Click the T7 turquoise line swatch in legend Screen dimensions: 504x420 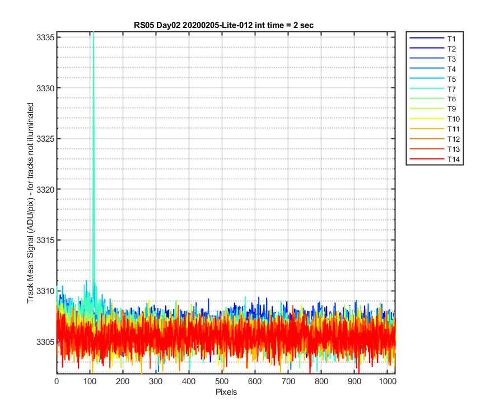click(427, 88)
